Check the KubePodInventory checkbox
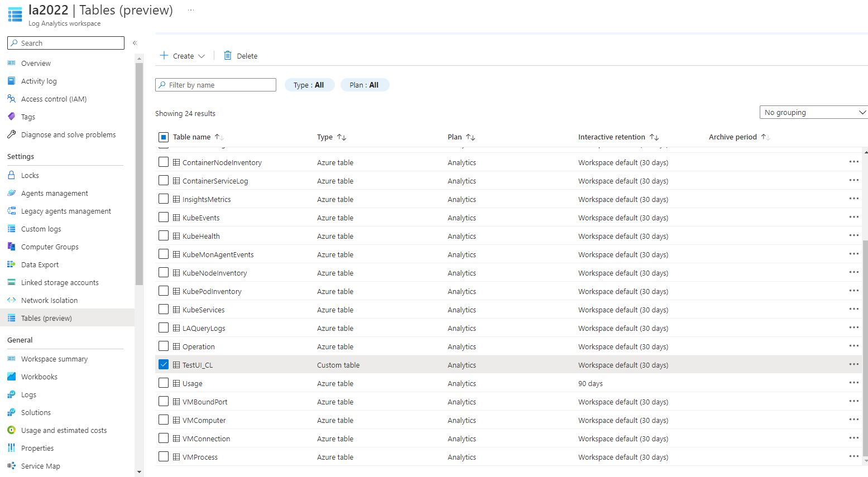This screenshot has height=477, width=868. tap(164, 291)
